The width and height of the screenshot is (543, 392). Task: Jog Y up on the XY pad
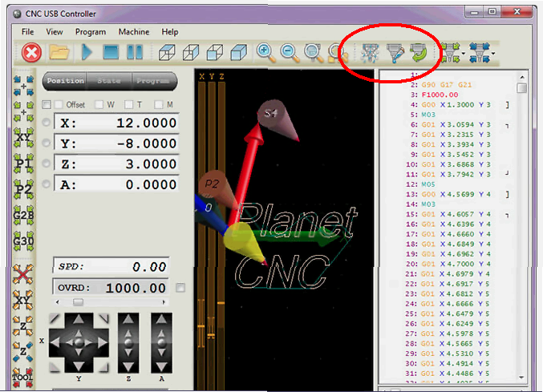click(x=79, y=319)
